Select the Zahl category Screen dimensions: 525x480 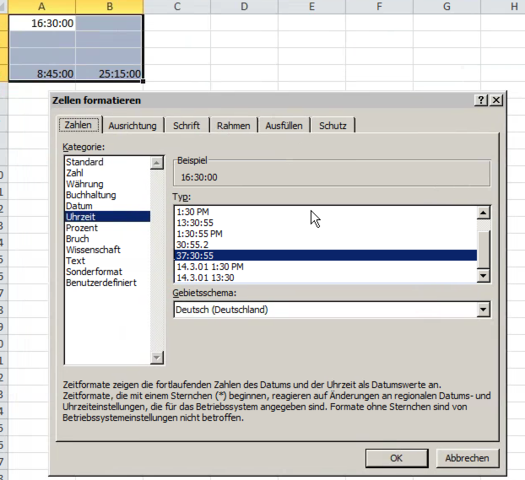point(107,173)
